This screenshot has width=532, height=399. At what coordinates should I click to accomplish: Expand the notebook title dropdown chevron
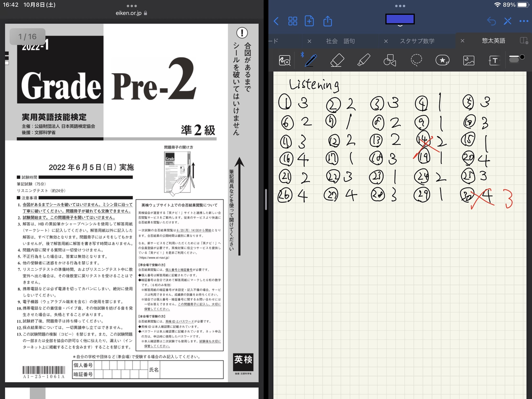(x=400, y=26)
